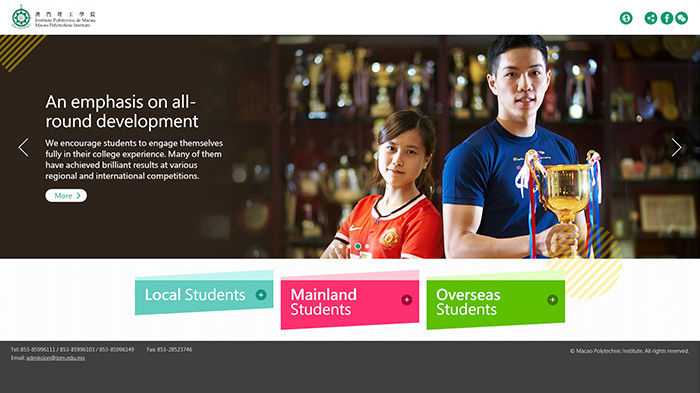
Task: Click the More button on banner
Action: [x=66, y=196]
